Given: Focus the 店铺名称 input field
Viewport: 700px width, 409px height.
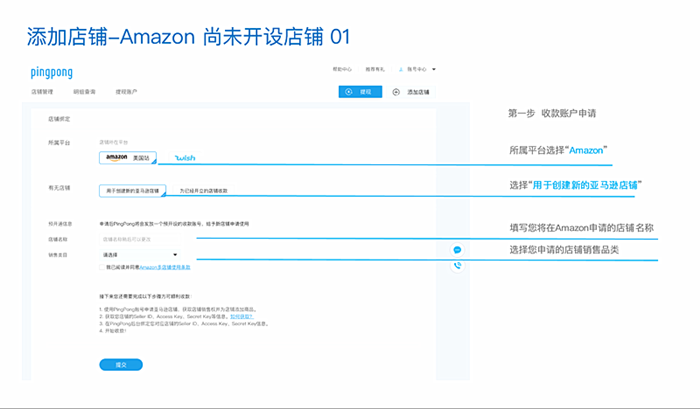Looking at the screenshot, I should pyautogui.click(x=140, y=239).
